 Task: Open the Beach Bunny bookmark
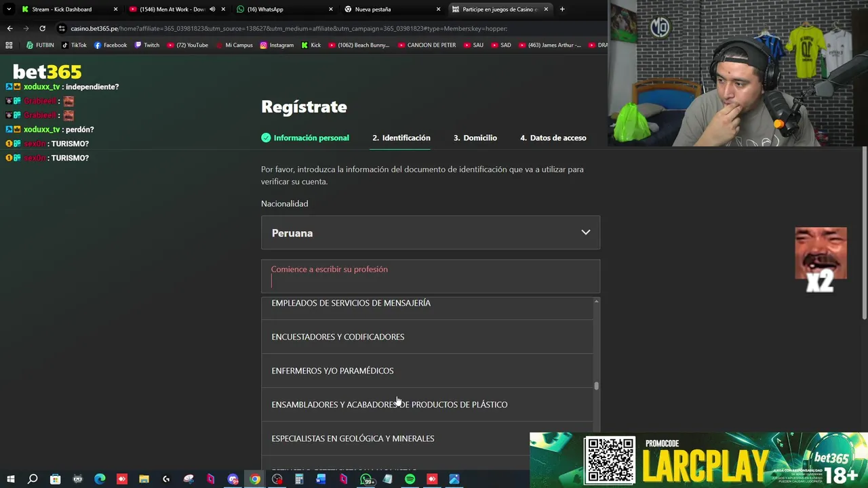(x=359, y=45)
